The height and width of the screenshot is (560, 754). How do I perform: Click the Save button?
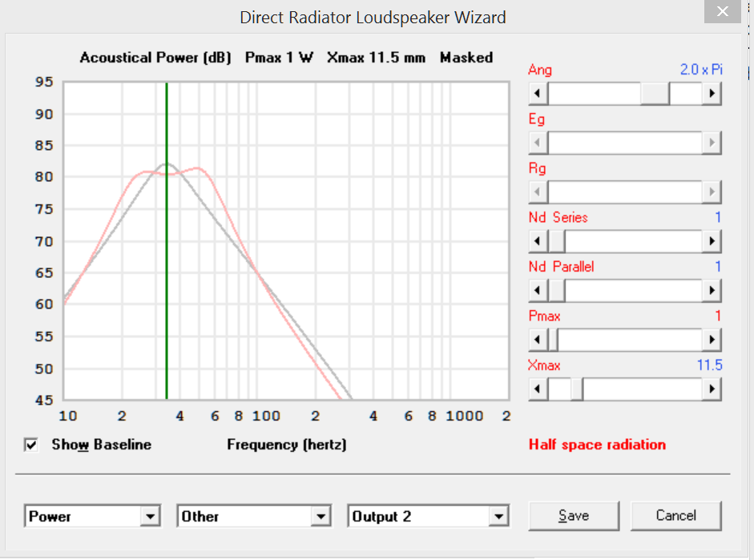point(574,516)
